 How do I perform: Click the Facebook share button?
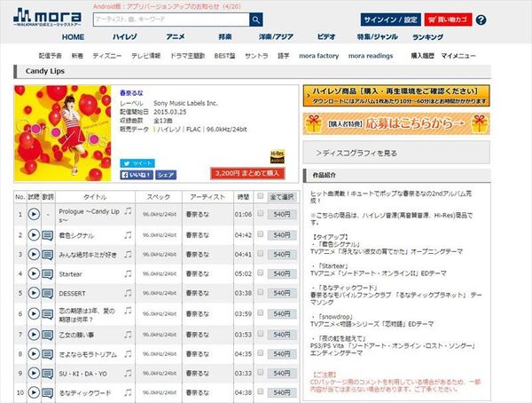click(166, 175)
